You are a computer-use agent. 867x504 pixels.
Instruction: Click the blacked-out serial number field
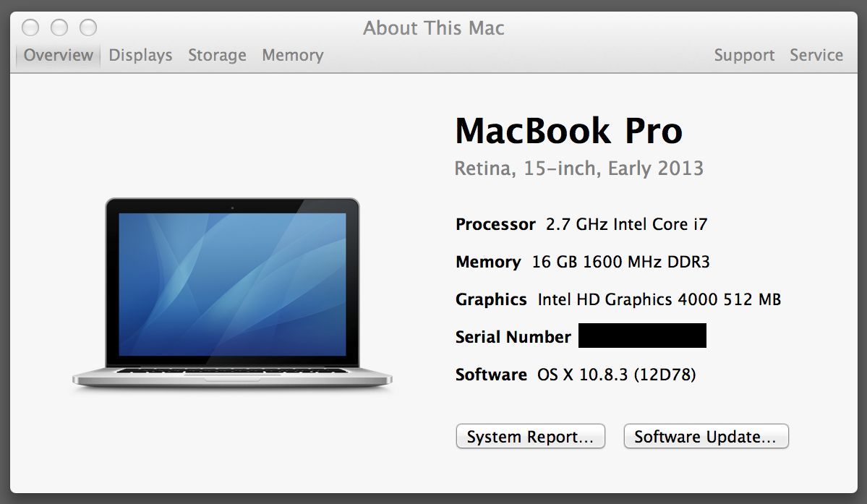point(642,336)
